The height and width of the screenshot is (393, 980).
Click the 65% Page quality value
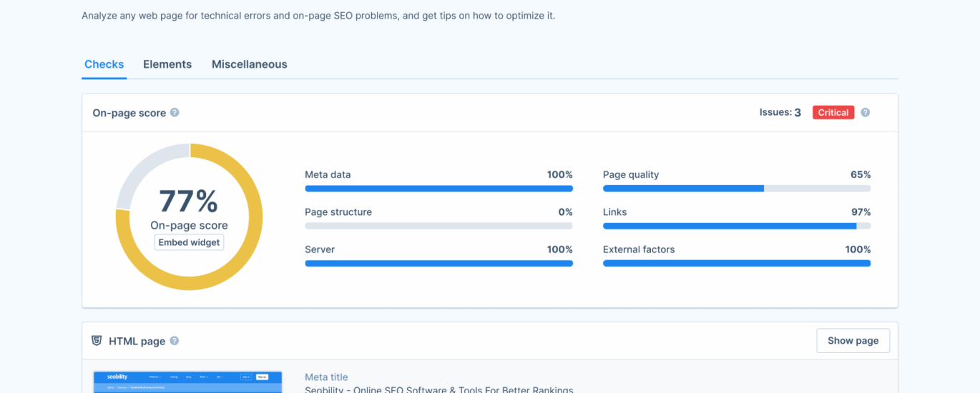[861, 174]
